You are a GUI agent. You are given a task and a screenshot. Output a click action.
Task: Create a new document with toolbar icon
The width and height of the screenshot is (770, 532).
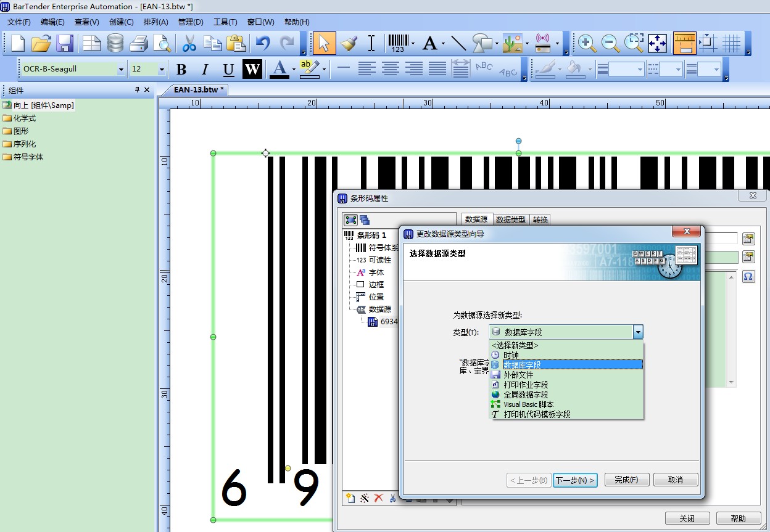click(19, 44)
